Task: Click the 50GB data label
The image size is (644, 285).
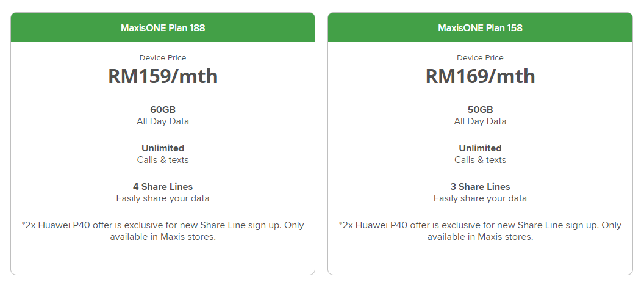Action: coord(480,110)
